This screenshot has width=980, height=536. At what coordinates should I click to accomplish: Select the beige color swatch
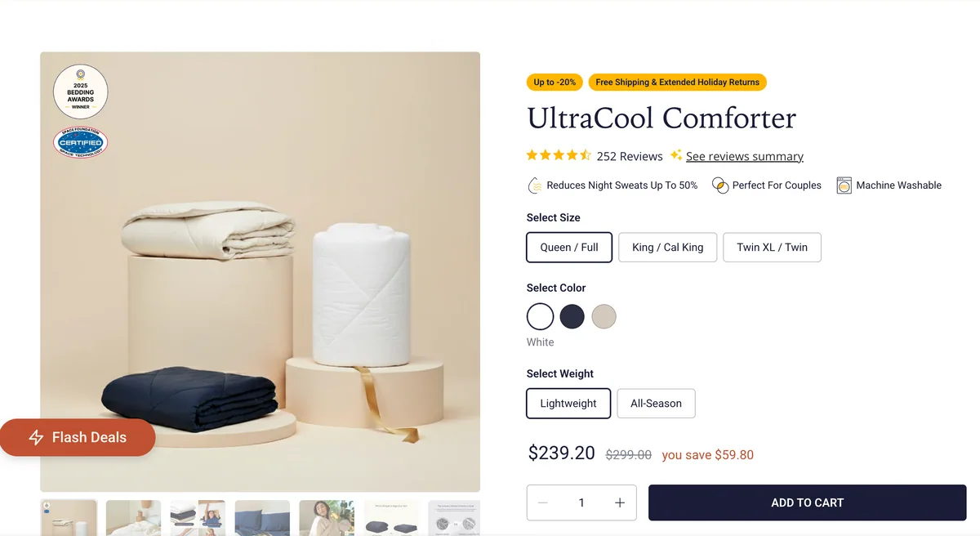coord(604,316)
